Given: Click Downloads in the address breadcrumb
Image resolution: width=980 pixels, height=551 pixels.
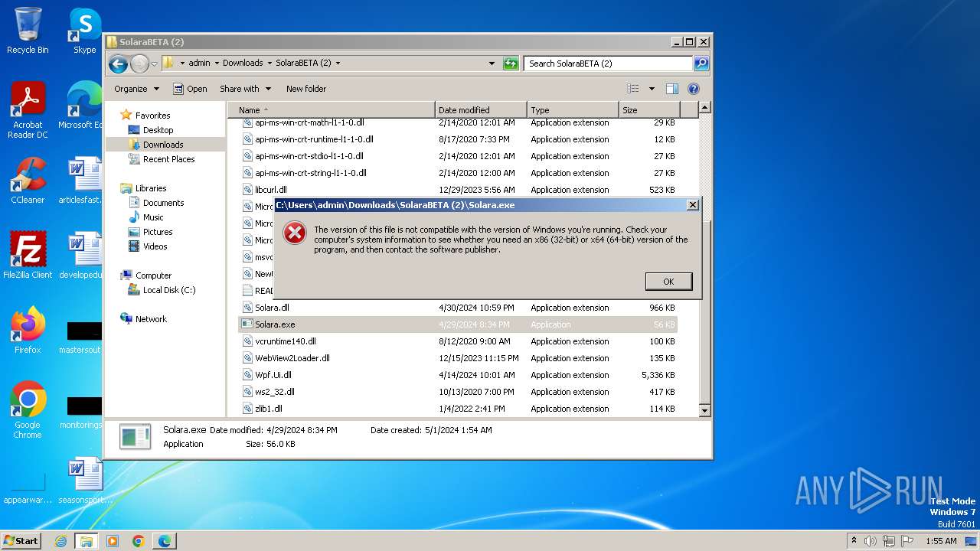Looking at the screenshot, I should pyautogui.click(x=243, y=64).
